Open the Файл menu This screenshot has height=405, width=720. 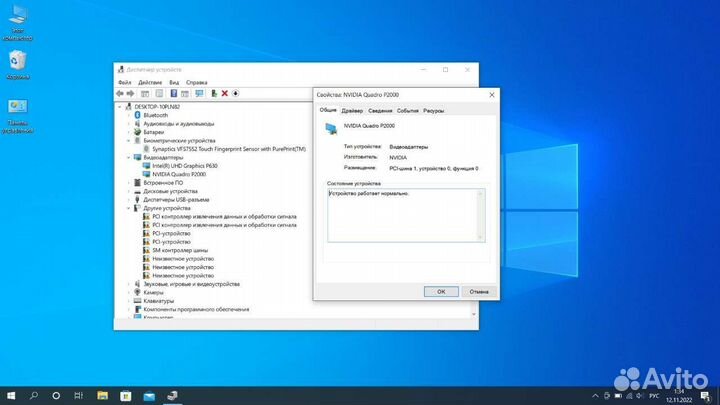[124, 82]
